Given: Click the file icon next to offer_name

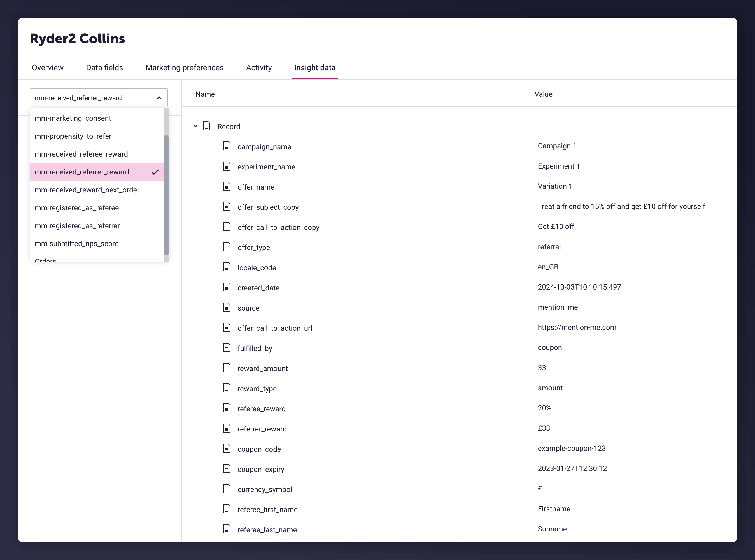Looking at the screenshot, I should [x=227, y=186].
